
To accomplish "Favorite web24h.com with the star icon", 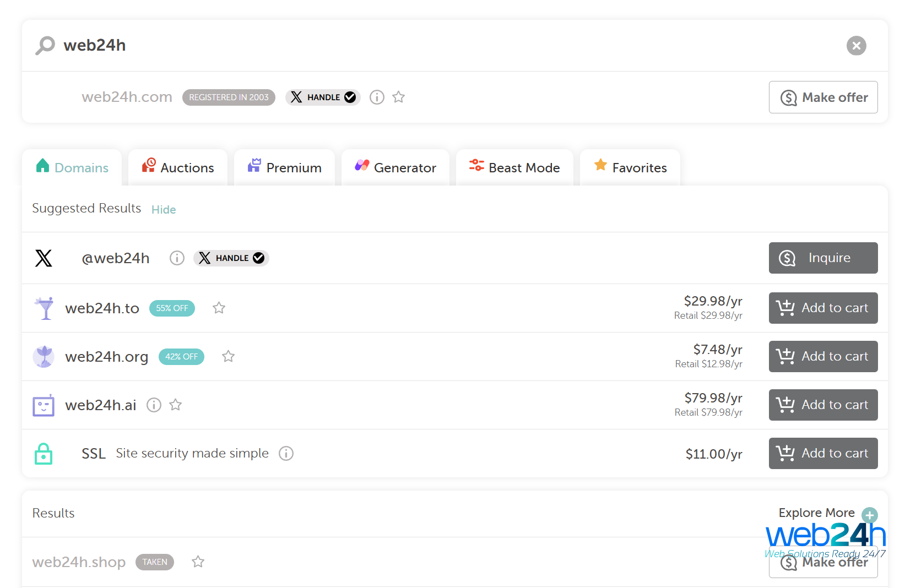I will pos(398,97).
